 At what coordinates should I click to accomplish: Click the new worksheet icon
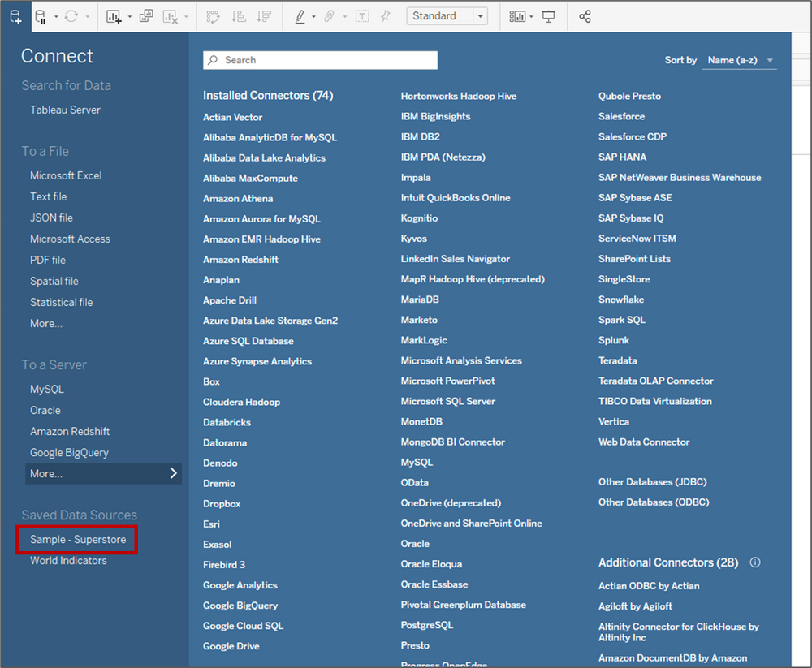(x=114, y=16)
